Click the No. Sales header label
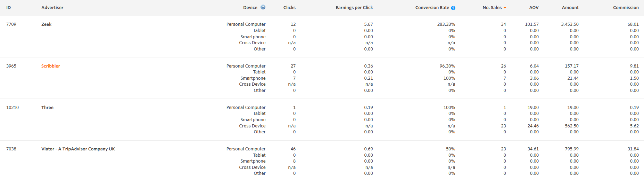Screen dimensions: 644x180 tap(492, 8)
